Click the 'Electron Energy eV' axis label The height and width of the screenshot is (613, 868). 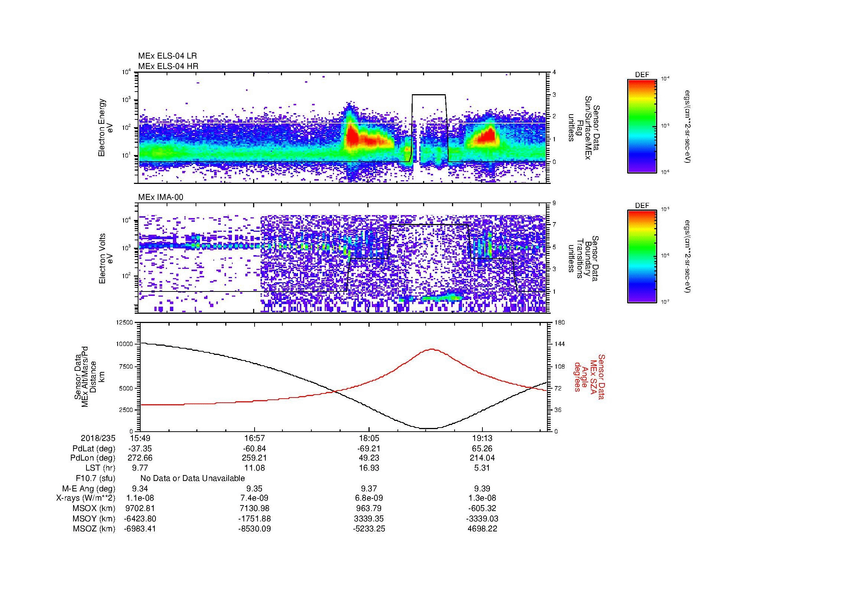tap(105, 128)
